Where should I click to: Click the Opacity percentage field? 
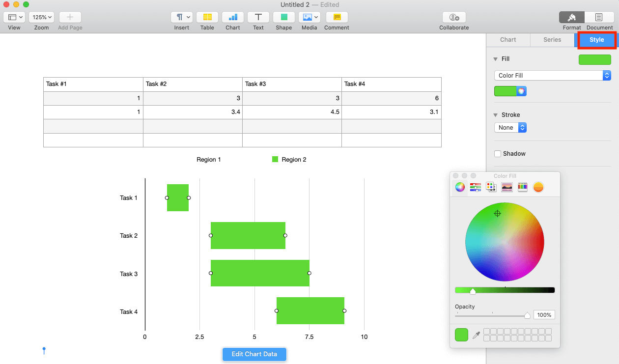pyautogui.click(x=544, y=314)
